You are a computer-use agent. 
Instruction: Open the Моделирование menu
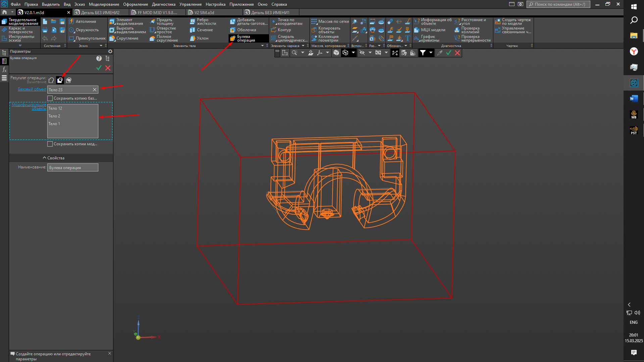[104, 4]
